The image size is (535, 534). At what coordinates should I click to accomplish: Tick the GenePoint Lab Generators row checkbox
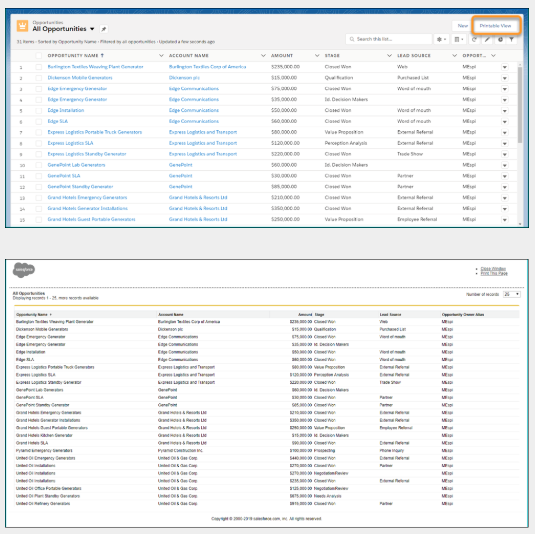[39, 165]
